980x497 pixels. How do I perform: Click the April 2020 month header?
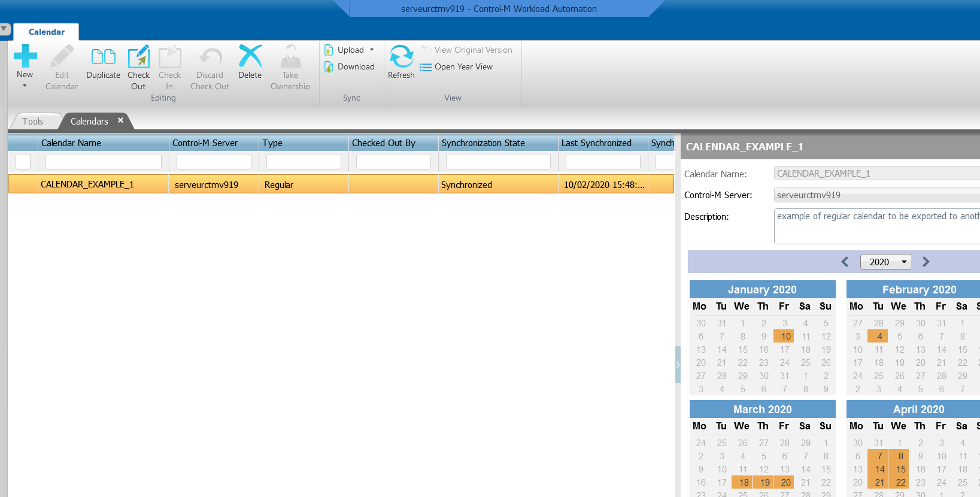(x=914, y=409)
